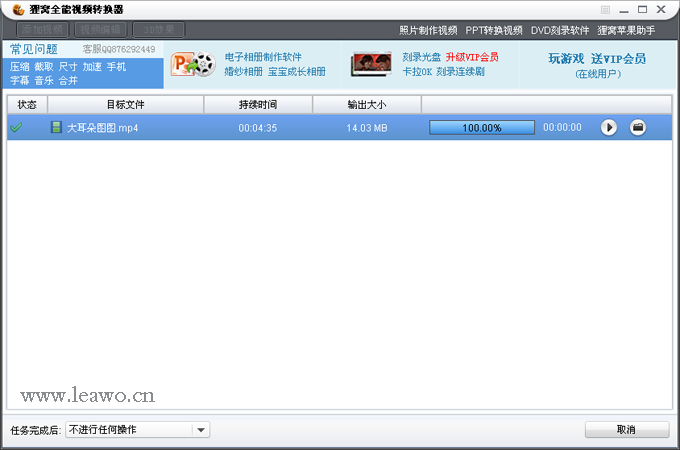Open the 刻录光盘 link
The height and width of the screenshot is (450, 680).
pyautogui.click(x=422, y=57)
